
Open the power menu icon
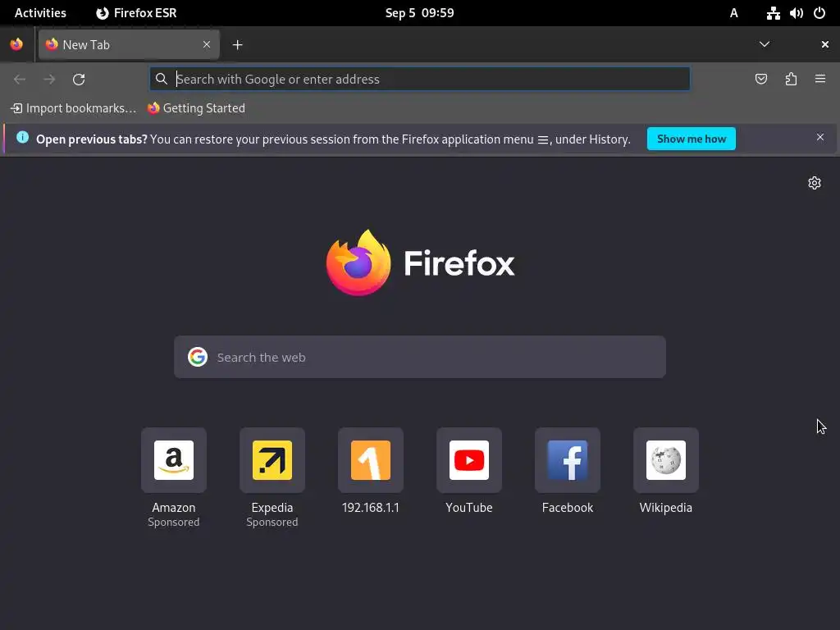point(819,13)
